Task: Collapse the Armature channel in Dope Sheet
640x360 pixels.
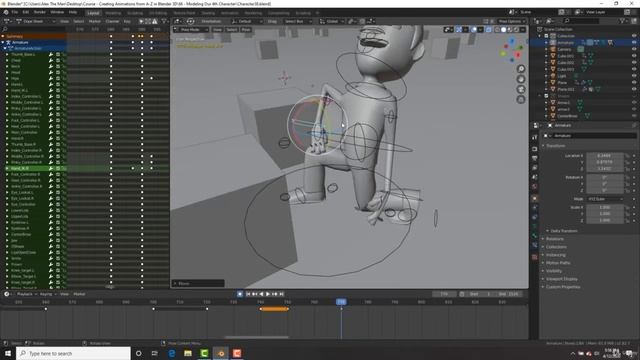Action: 3,42
